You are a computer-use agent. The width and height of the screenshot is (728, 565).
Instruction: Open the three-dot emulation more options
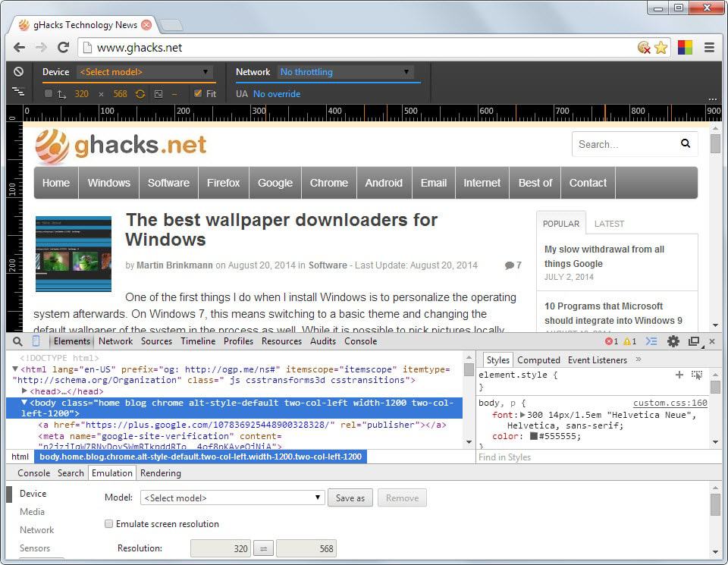(x=713, y=99)
